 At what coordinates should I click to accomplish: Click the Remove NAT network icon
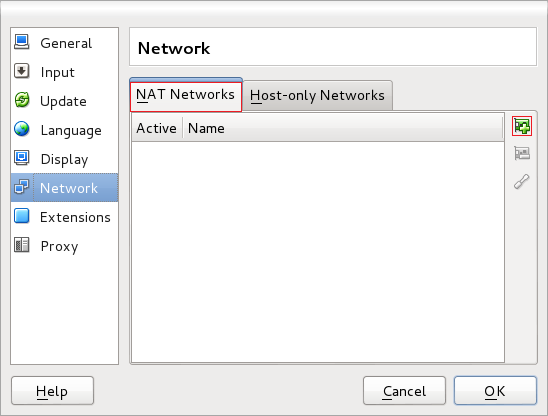[522, 153]
